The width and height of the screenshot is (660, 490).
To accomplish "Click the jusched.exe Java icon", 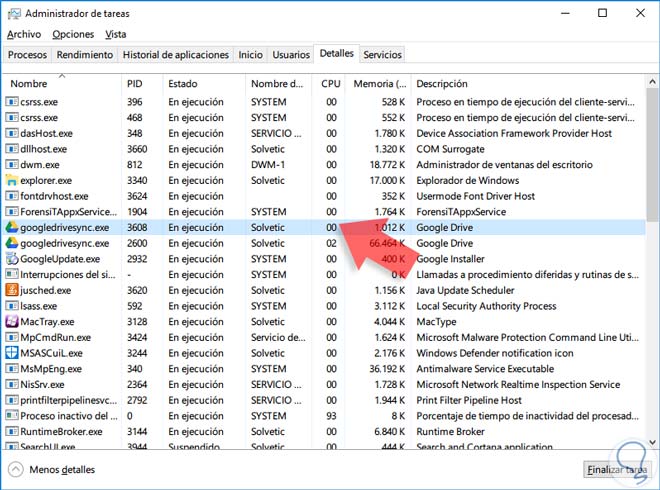I will [12, 290].
